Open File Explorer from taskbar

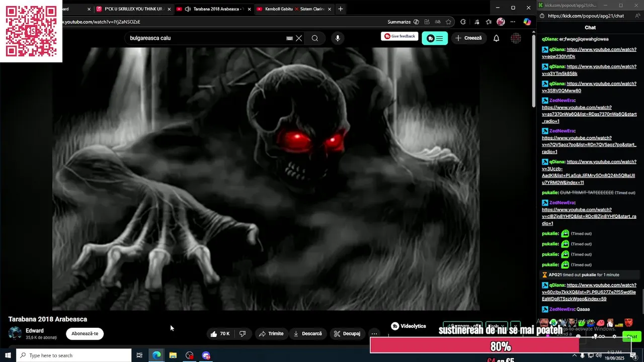[173, 355]
